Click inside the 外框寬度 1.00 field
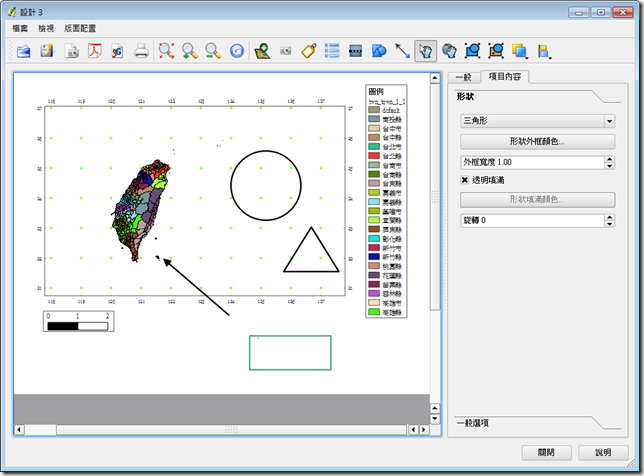644x476 pixels. pyautogui.click(x=532, y=163)
